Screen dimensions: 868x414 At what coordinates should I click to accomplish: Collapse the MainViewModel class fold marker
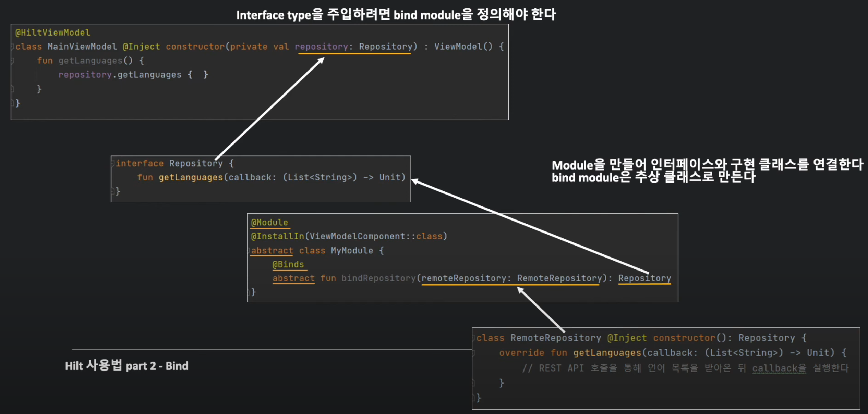[13, 47]
